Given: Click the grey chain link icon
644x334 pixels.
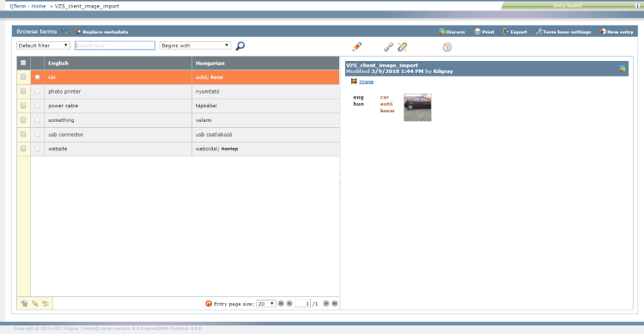Looking at the screenshot, I should point(388,47).
